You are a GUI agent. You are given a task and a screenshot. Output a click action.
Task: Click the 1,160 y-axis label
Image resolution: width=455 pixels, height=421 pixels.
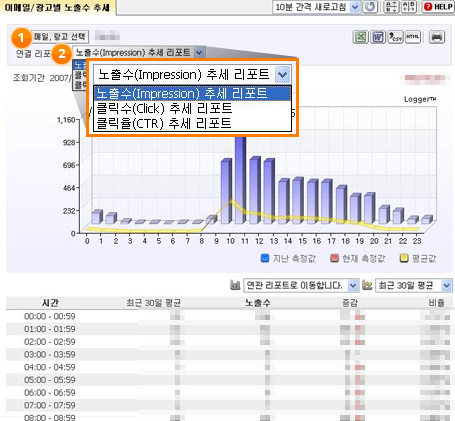pyautogui.click(x=66, y=120)
